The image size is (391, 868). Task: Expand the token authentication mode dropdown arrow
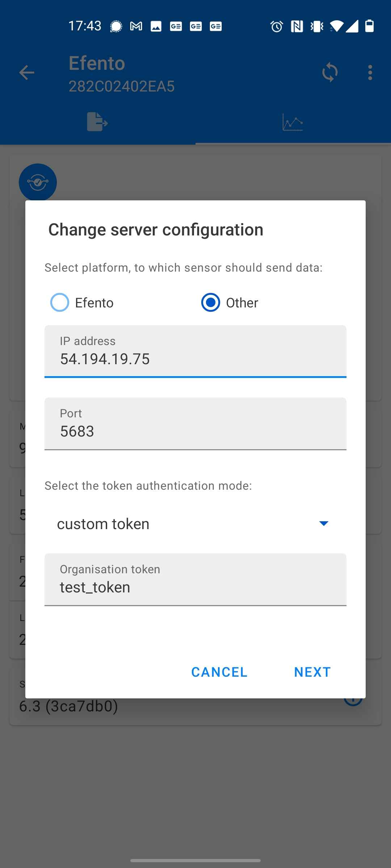(x=324, y=523)
